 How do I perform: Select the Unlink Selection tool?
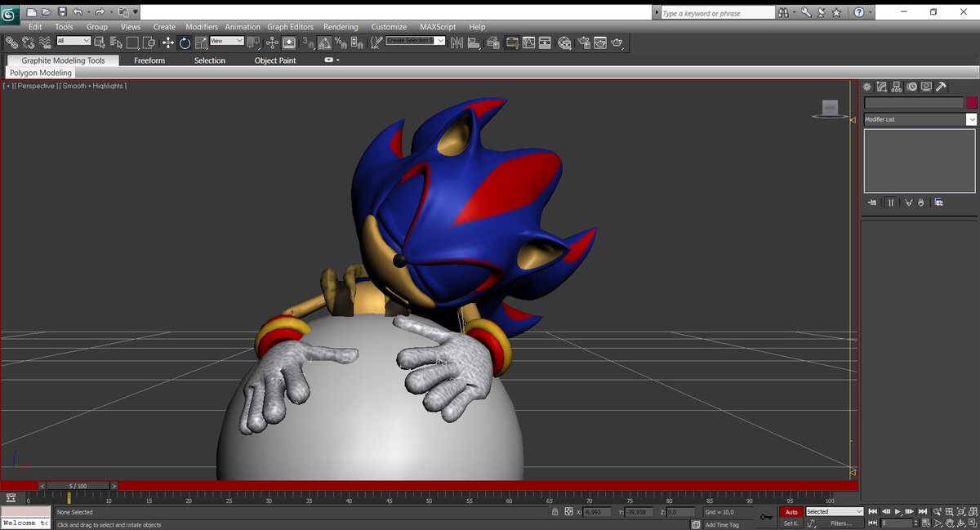[29, 42]
